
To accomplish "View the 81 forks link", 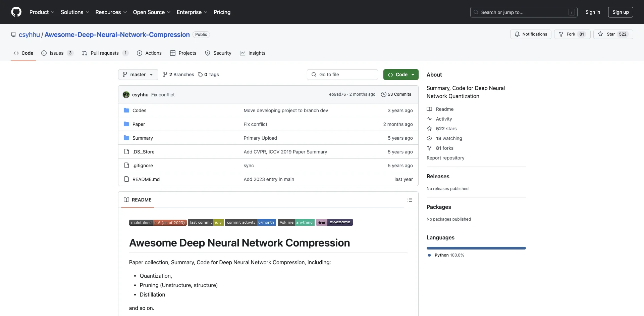I will [x=440, y=148].
